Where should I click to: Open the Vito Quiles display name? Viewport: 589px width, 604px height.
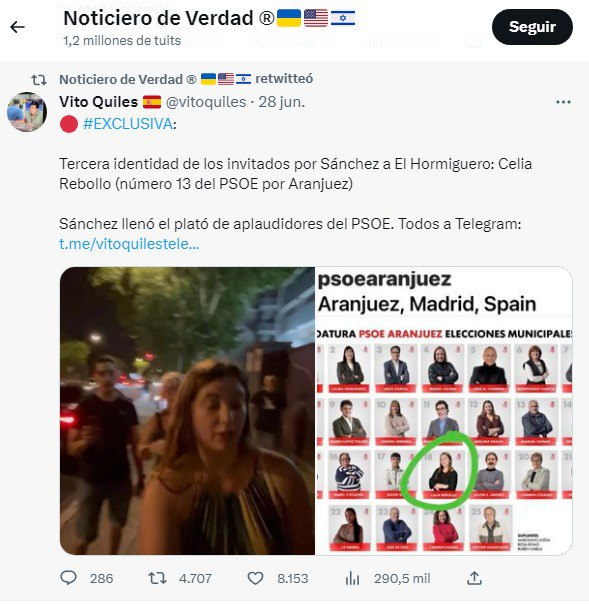click(x=99, y=102)
